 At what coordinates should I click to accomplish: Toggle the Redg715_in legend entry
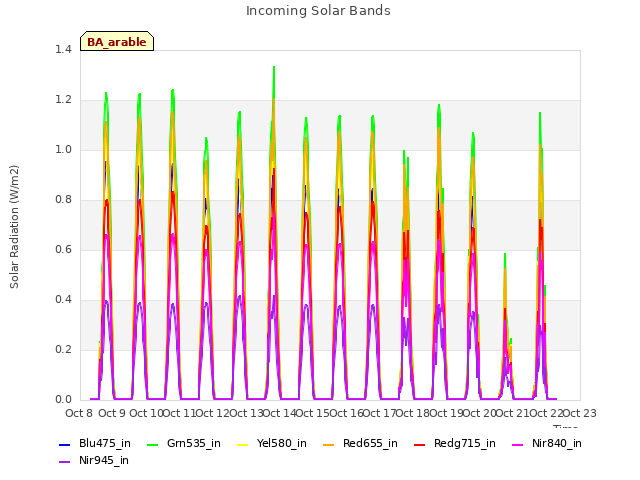(455, 444)
